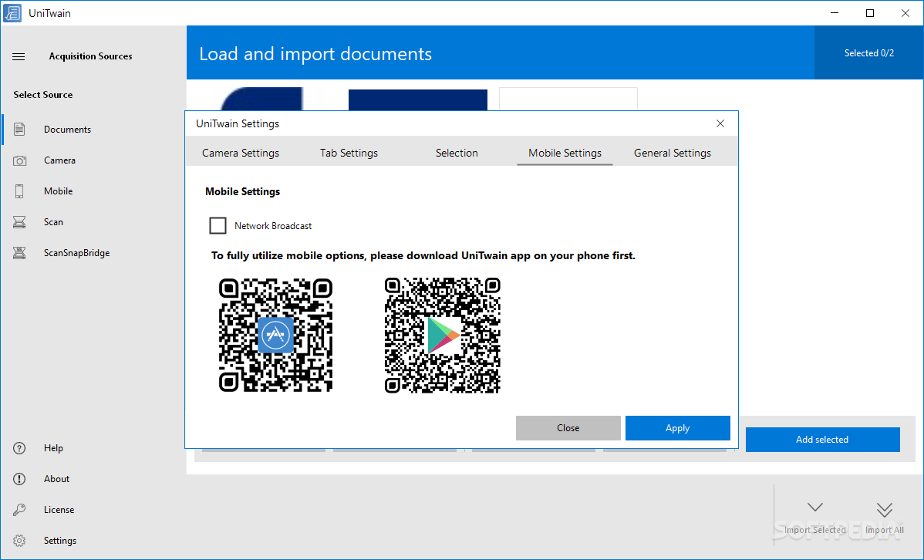Click the Selected 0/2 counter
This screenshot has width=924, height=560.
869,53
